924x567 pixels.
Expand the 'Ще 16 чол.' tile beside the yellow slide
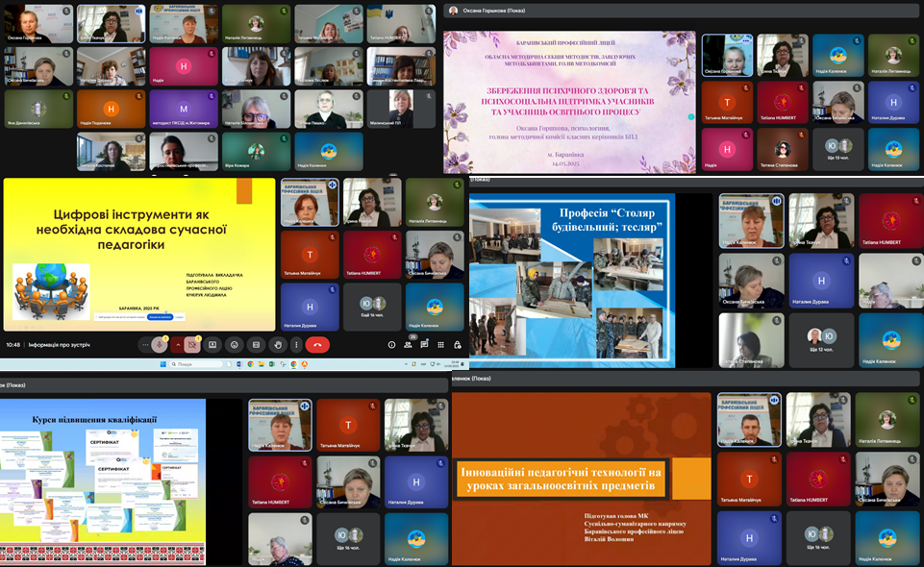(x=371, y=306)
